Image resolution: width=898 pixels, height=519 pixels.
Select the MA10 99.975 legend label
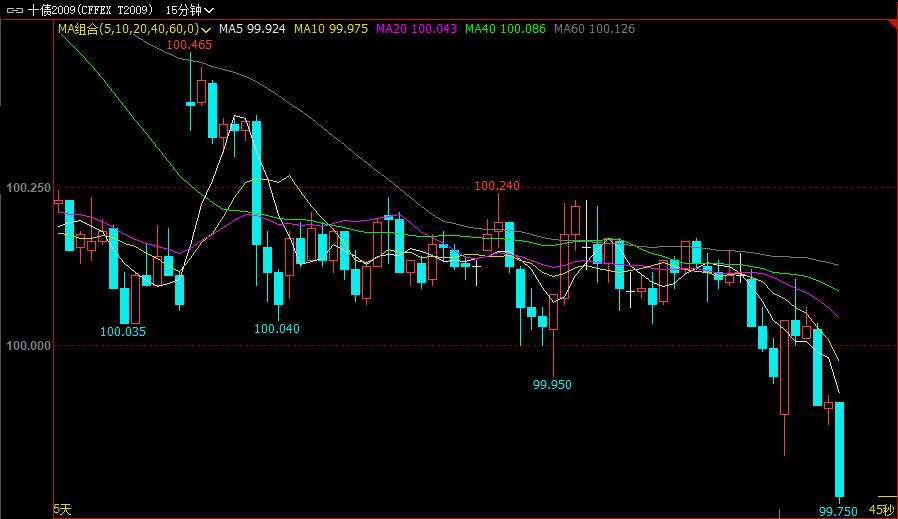point(330,29)
